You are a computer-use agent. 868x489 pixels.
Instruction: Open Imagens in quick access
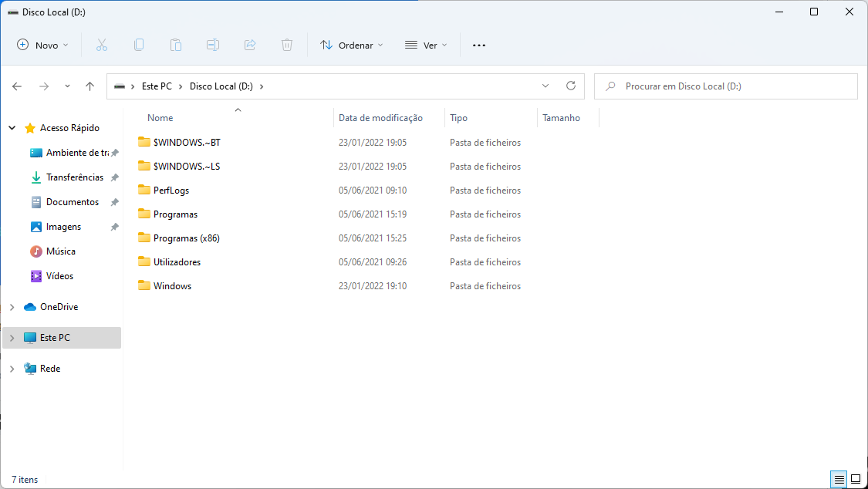coord(64,227)
